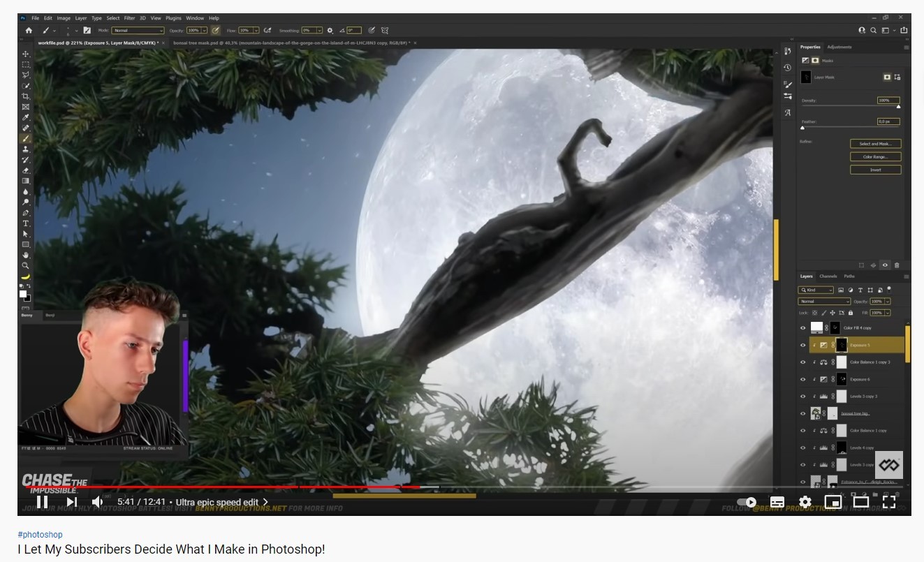Select the Quick Selection tool

pos(26,85)
